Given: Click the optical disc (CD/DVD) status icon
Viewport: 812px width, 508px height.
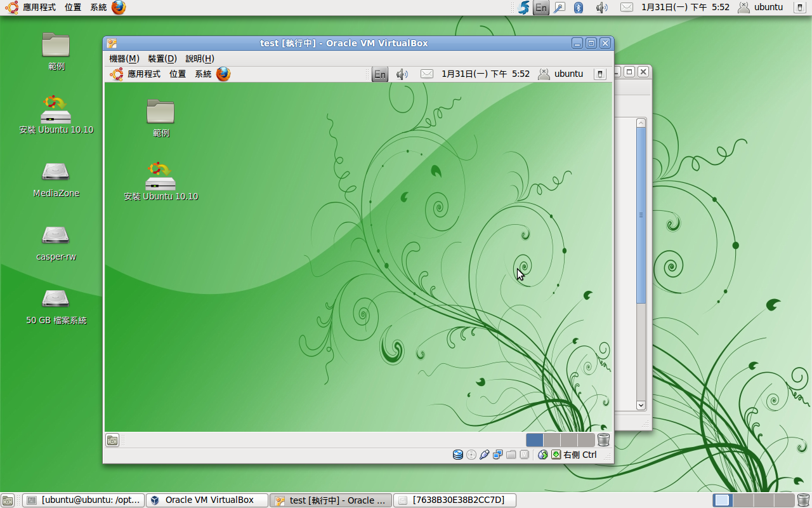Looking at the screenshot, I should click(471, 455).
